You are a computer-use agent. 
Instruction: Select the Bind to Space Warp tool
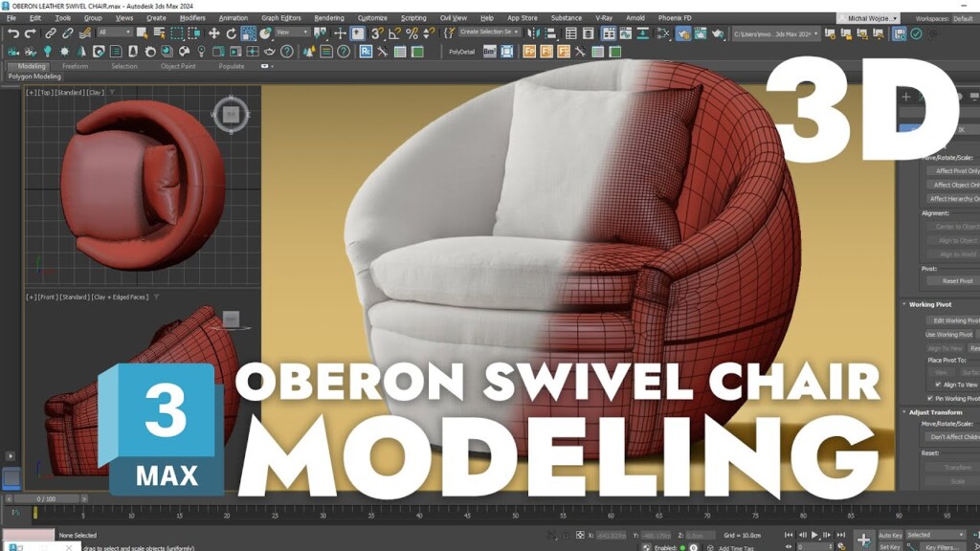coord(85,33)
